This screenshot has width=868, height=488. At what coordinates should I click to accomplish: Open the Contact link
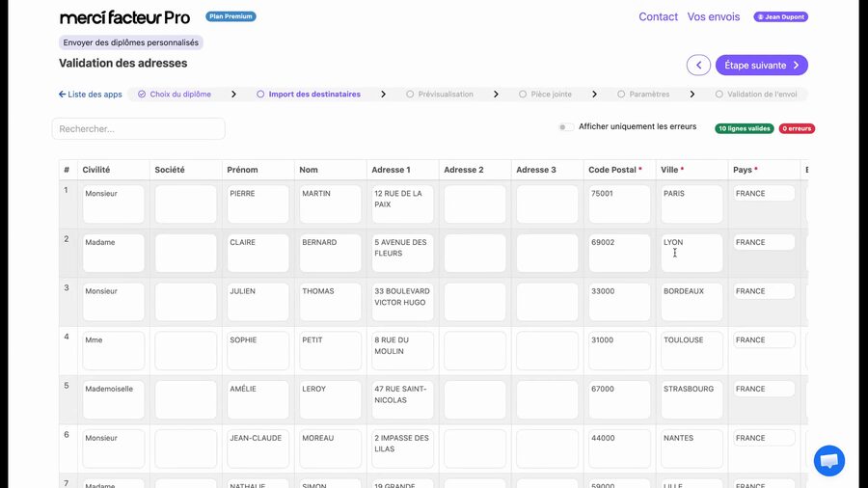658,16
